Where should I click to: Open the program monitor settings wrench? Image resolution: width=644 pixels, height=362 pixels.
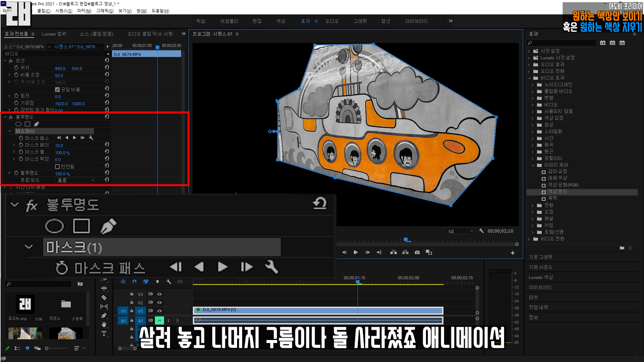point(481,231)
